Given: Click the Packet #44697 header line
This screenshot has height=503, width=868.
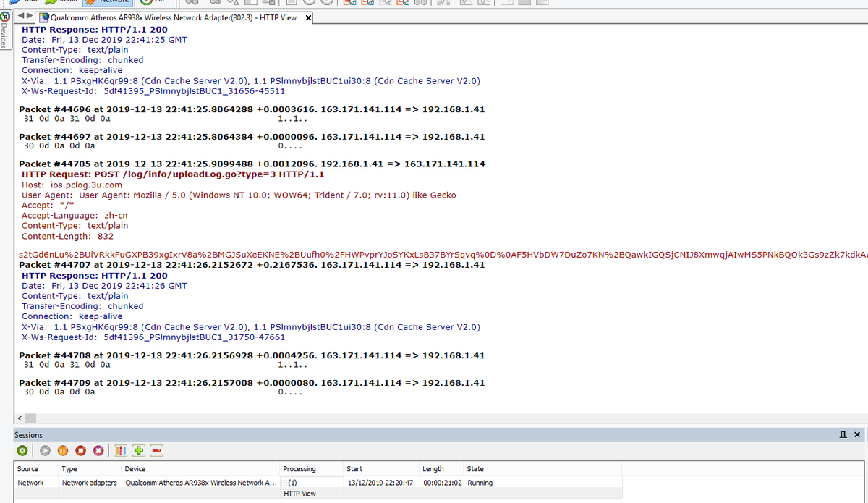Looking at the screenshot, I should click(x=252, y=137).
